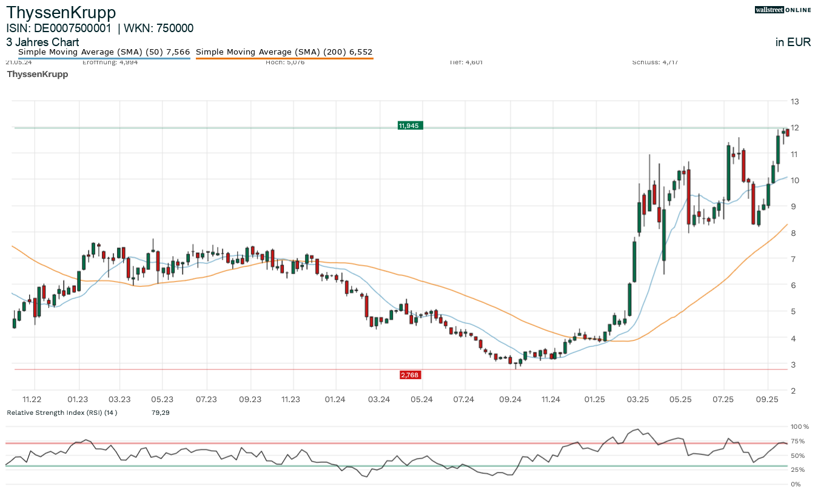Click the ISIN DE0007500001 text
818x504 pixels.
pos(59,28)
